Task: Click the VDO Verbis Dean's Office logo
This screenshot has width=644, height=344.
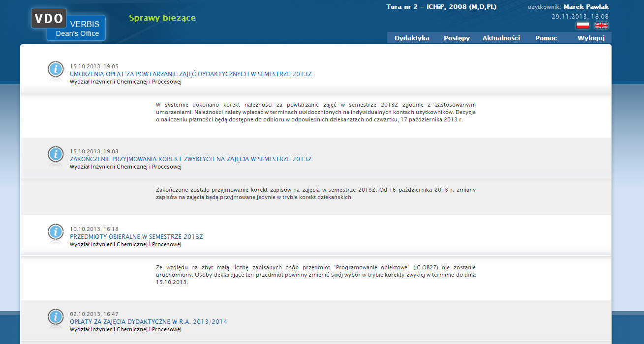Action: [68, 25]
